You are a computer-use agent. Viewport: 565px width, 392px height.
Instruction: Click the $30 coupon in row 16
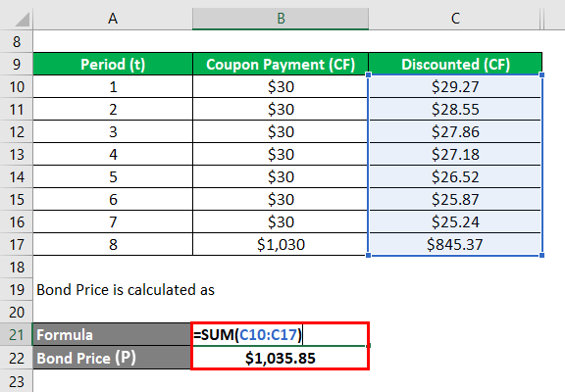(281, 221)
